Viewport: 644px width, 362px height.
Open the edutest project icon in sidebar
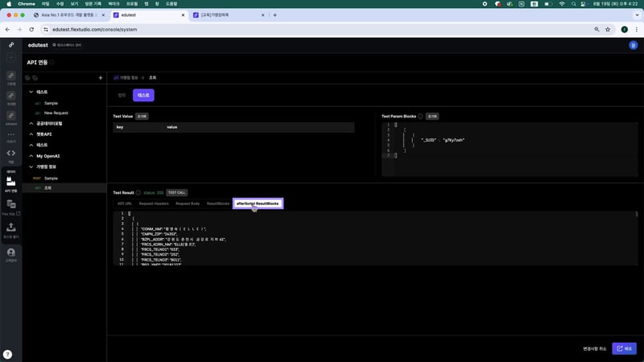click(11, 117)
